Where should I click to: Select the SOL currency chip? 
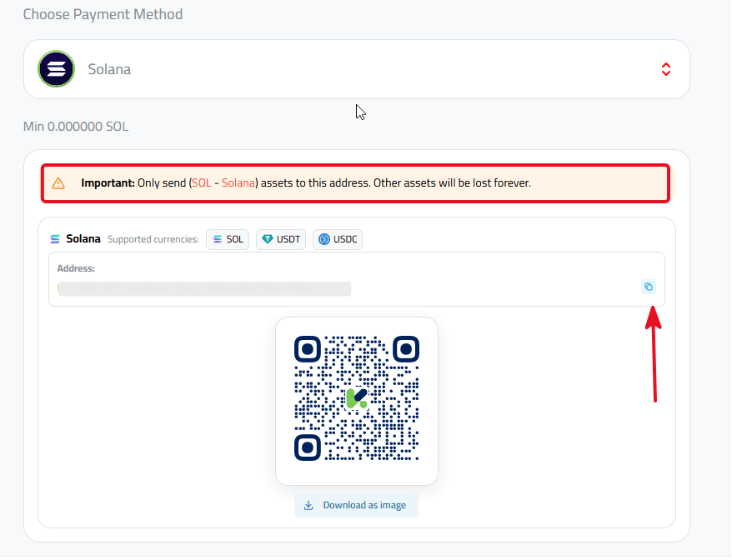coord(228,239)
